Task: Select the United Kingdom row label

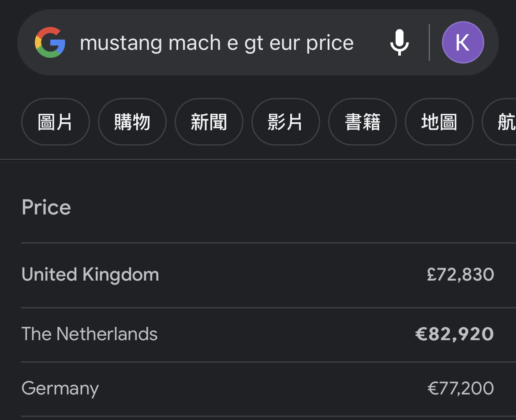Action: tap(90, 275)
